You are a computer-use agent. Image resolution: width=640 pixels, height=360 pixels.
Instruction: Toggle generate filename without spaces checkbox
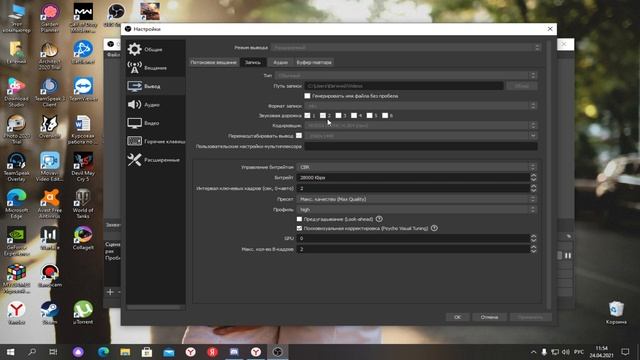pyautogui.click(x=307, y=96)
